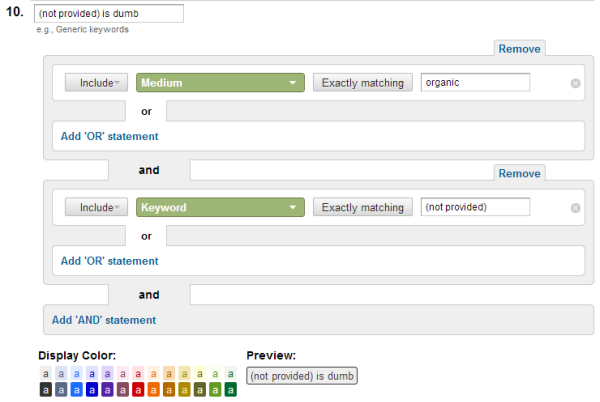Add 'OR' statement under the Keyword condition
600x402 pixels.
tap(109, 261)
